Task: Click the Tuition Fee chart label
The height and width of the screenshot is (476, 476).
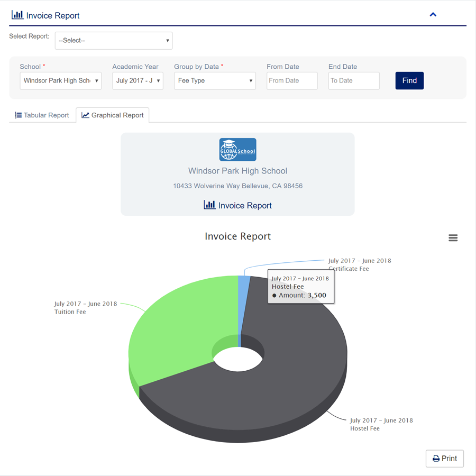Action: point(86,307)
